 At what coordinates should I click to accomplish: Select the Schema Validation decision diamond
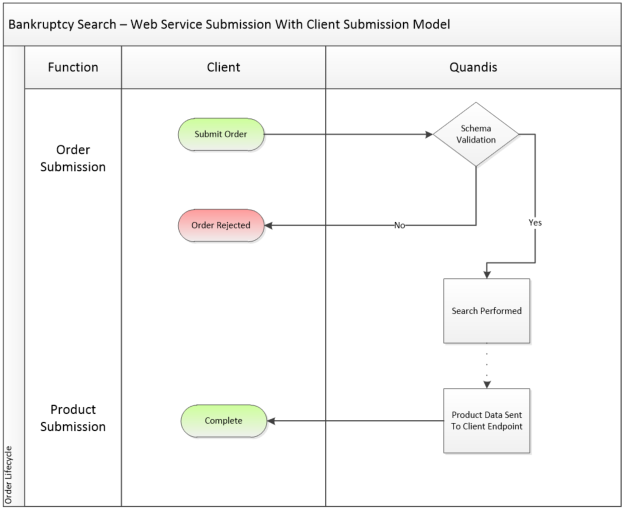click(476, 135)
